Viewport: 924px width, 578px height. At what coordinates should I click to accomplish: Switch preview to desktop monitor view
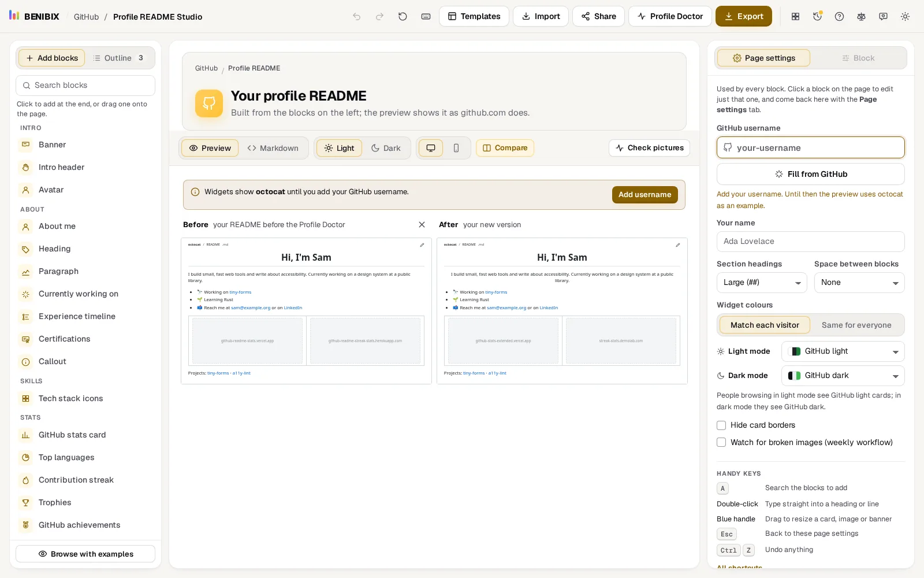pos(431,148)
